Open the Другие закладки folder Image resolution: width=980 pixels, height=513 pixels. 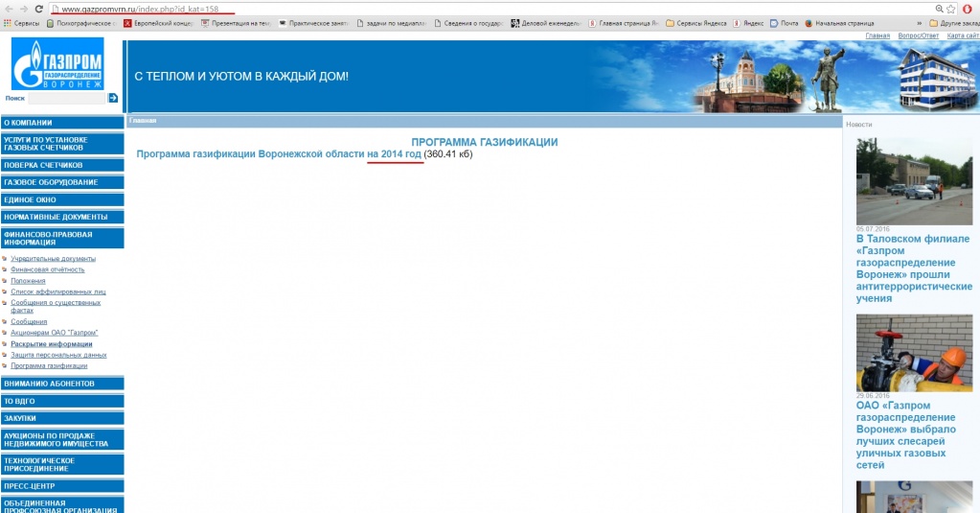(954, 23)
